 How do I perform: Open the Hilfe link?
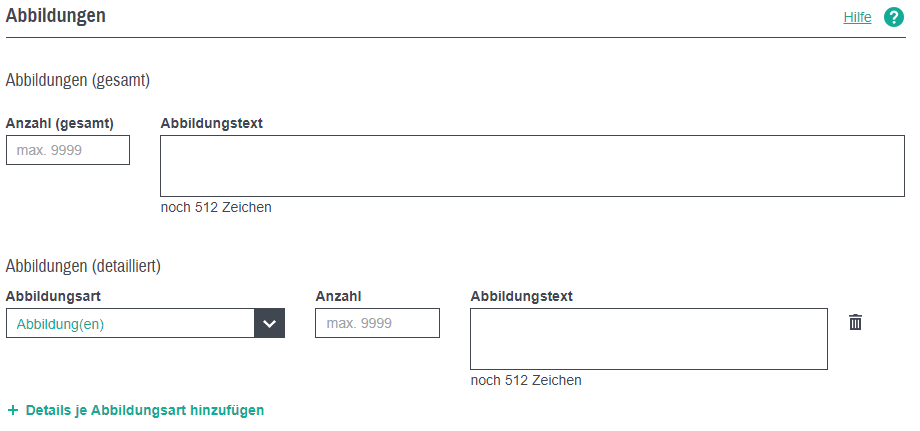(857, 17)
